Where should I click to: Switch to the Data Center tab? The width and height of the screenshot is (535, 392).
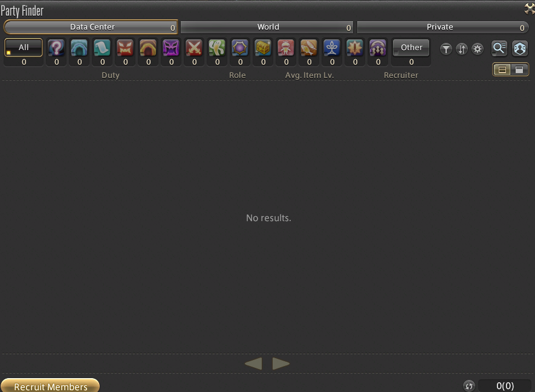pos(91,27)
